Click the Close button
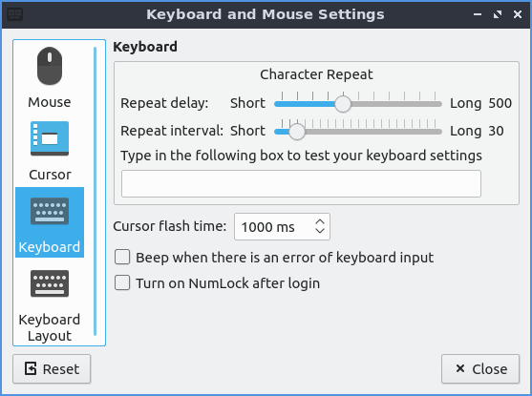 (x=480, y=369)
